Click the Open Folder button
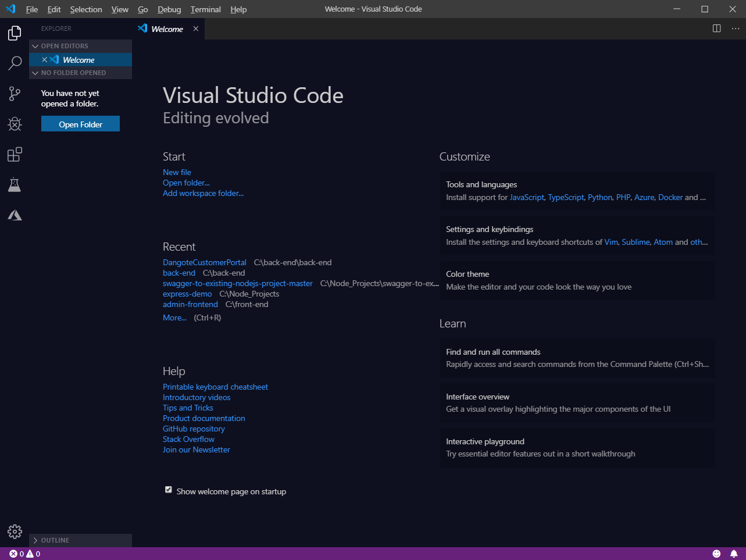This screenshot has width=746, height=560. pyautogui.click(x=80, y=123)
